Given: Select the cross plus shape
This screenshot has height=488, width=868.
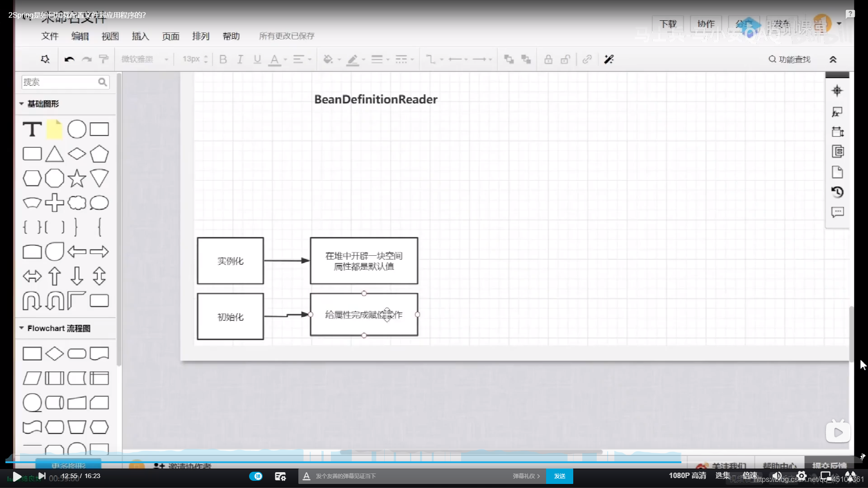Looking at the screenshot, I should (x=54, y=203).
